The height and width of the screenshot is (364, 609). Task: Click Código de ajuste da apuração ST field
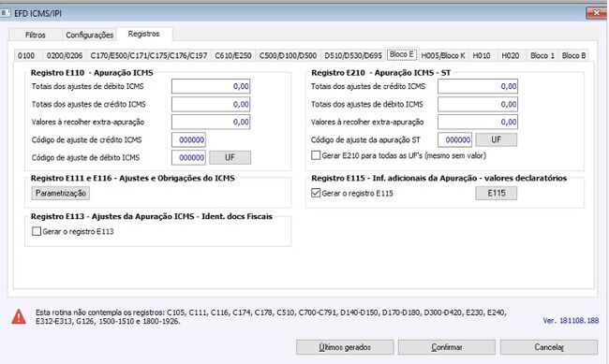click(454, 139)
